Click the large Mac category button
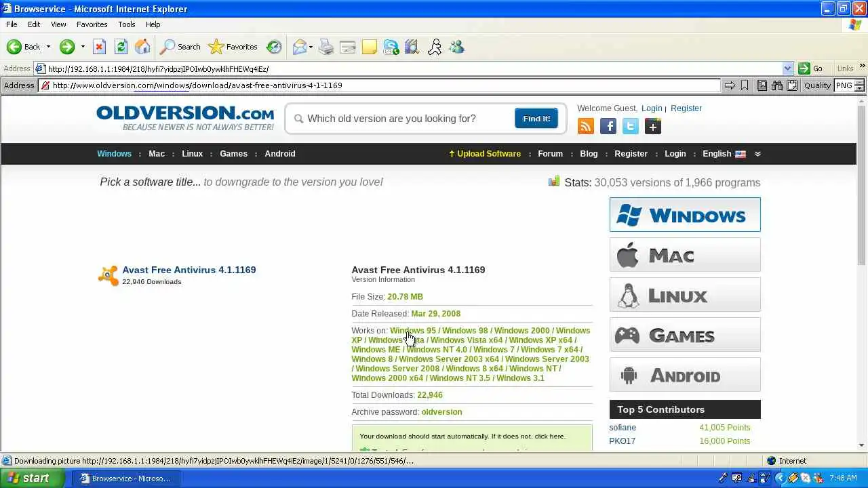The image size is (868, 488). (x=685, y=255)
